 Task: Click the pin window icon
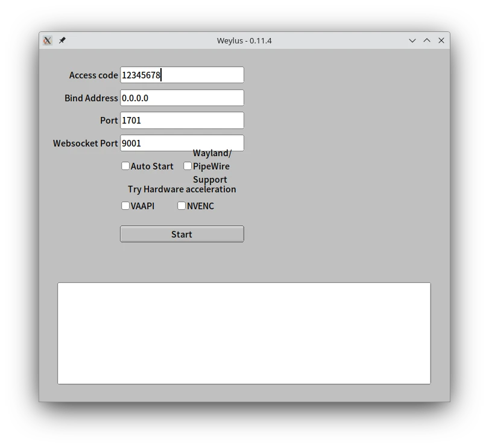pyautogui.click(x=62, y=40)
